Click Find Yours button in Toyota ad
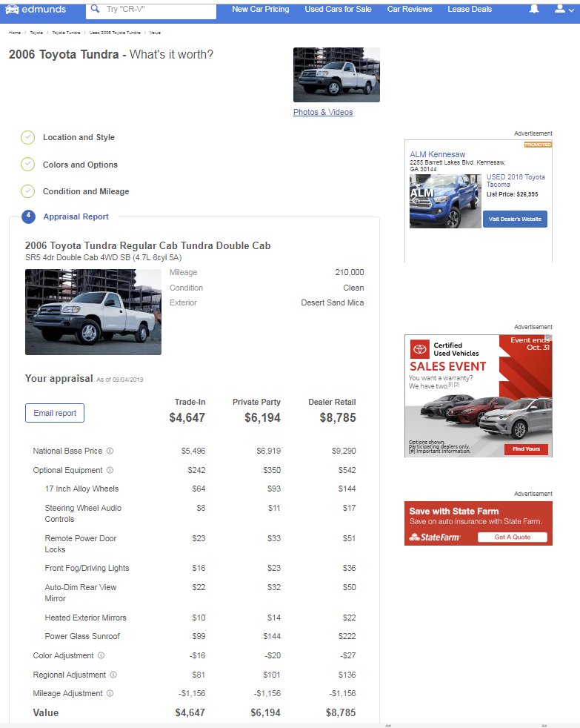The width and height of the screenshot is (580, 728). point(526,449)
